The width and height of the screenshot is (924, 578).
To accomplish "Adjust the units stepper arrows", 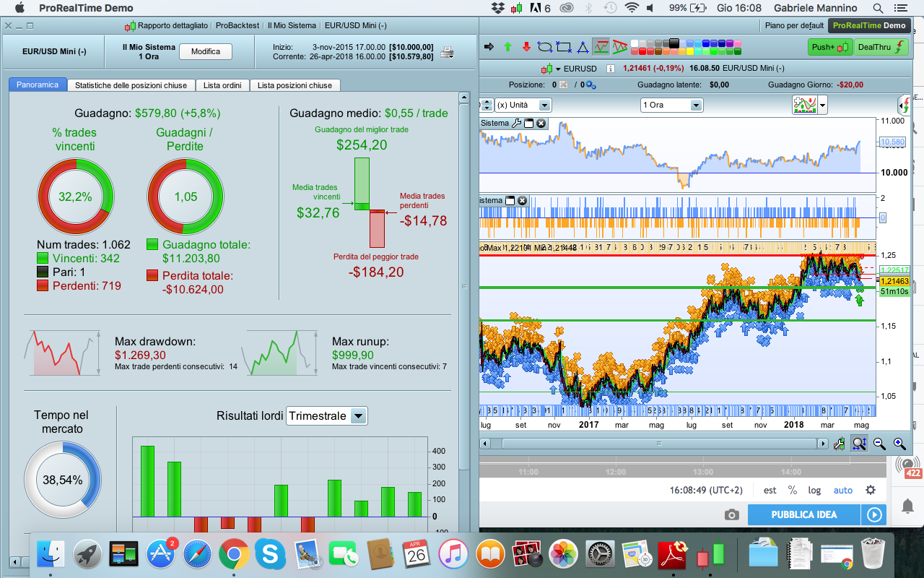I will coord(487,105).
